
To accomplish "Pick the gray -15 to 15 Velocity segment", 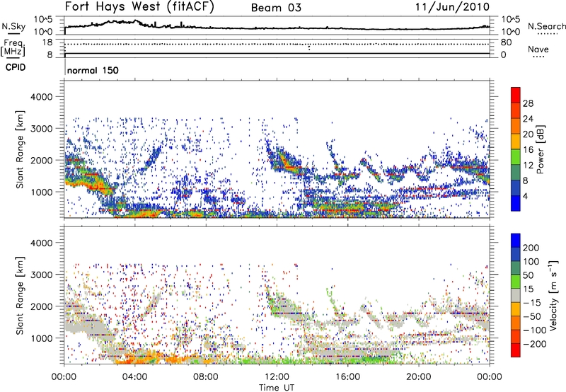I will click(x=516, y=296).
